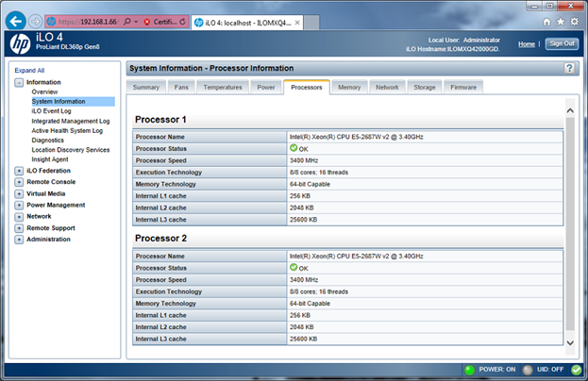The height and width of the screenshot is (381, 588).
Task: Expand the Remote Support node
Action: pyautogui.click(x=19, y=228)
